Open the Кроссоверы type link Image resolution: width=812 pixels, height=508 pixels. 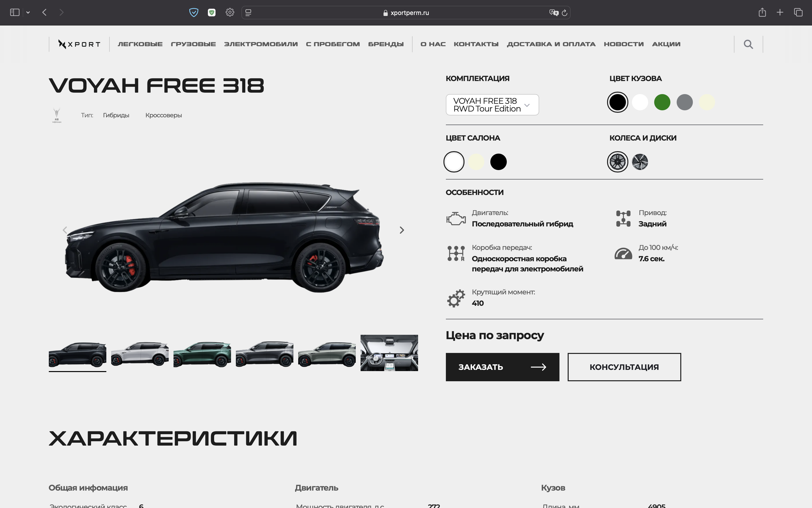tap(164, 115)
